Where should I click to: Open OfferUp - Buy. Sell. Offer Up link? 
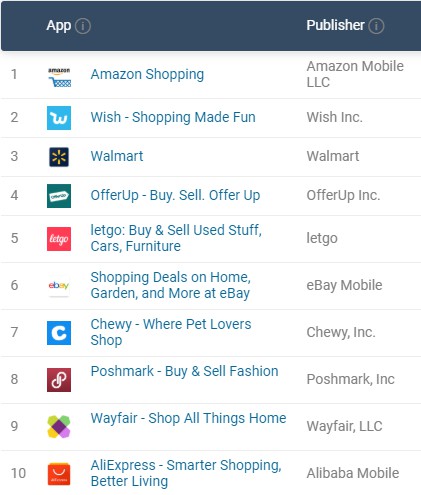pyautogui.click(x=175, y=195)
